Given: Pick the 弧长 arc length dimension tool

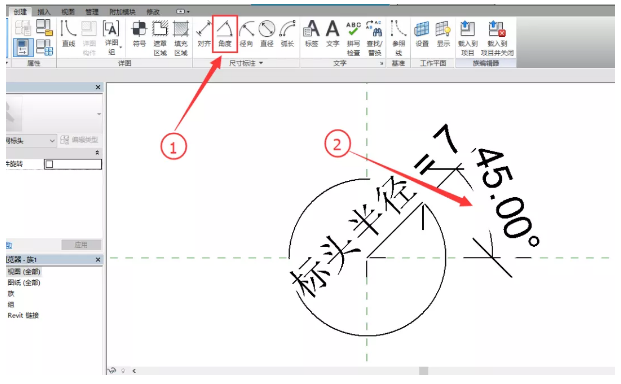Looking at the screenshot, I should tap(287, 34).
